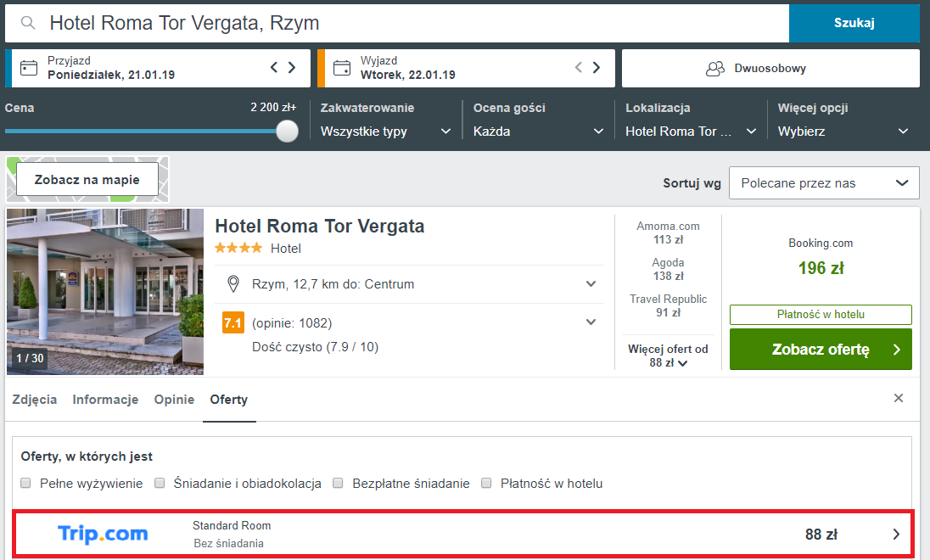Open the hotel photo thumbnail
Image resolution: width=930 pixels, height=560 pixels.
[105, 291]
